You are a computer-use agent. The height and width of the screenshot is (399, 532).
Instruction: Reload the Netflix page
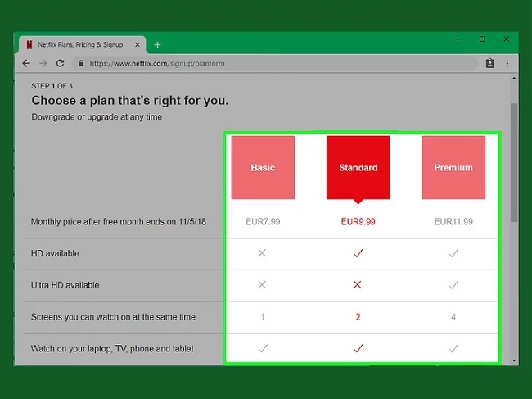coord(60,63)
